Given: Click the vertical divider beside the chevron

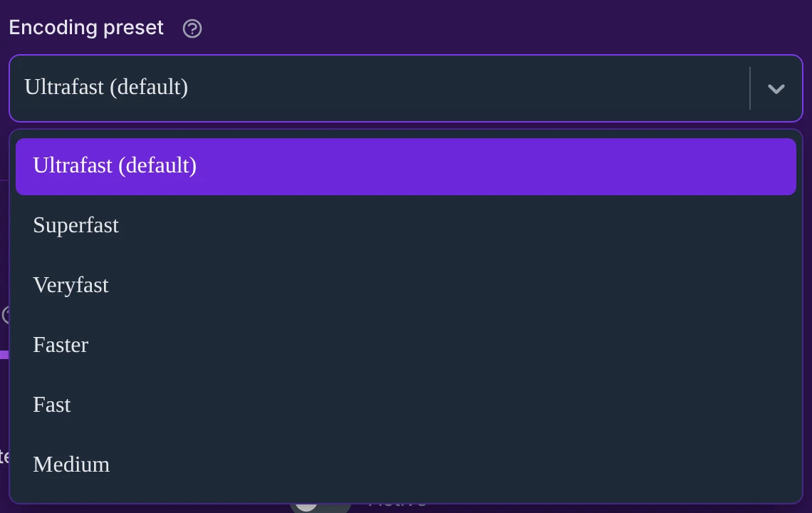Looking at the screenshot, I should [749, 88].
